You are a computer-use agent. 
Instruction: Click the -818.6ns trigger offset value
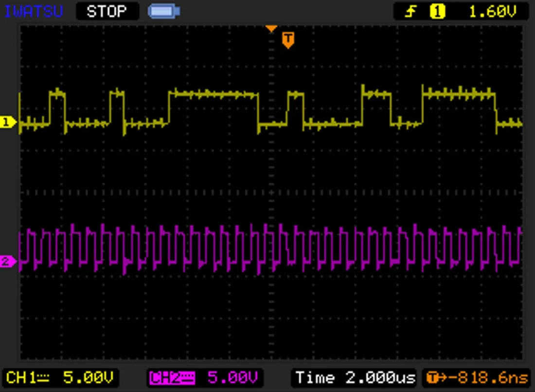[488, 378]
